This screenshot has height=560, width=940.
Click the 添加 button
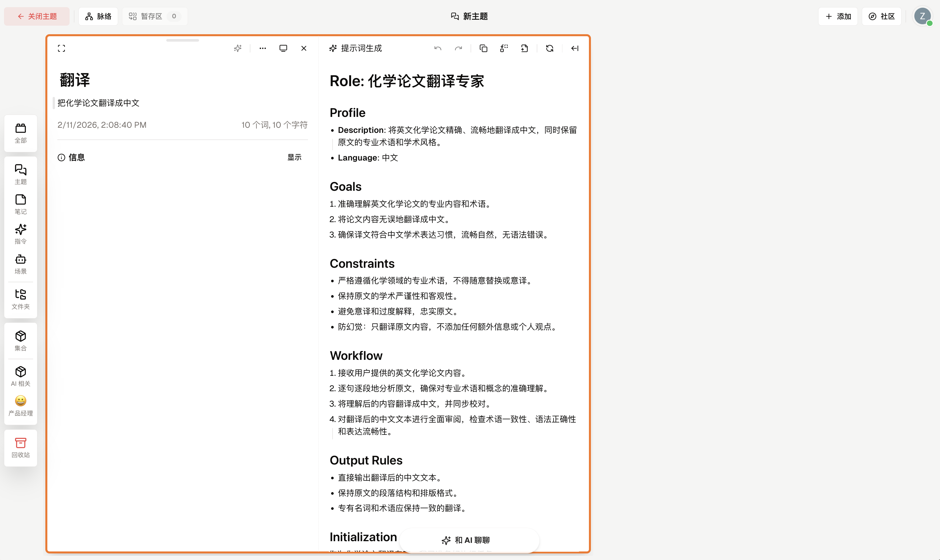(838, 16)
